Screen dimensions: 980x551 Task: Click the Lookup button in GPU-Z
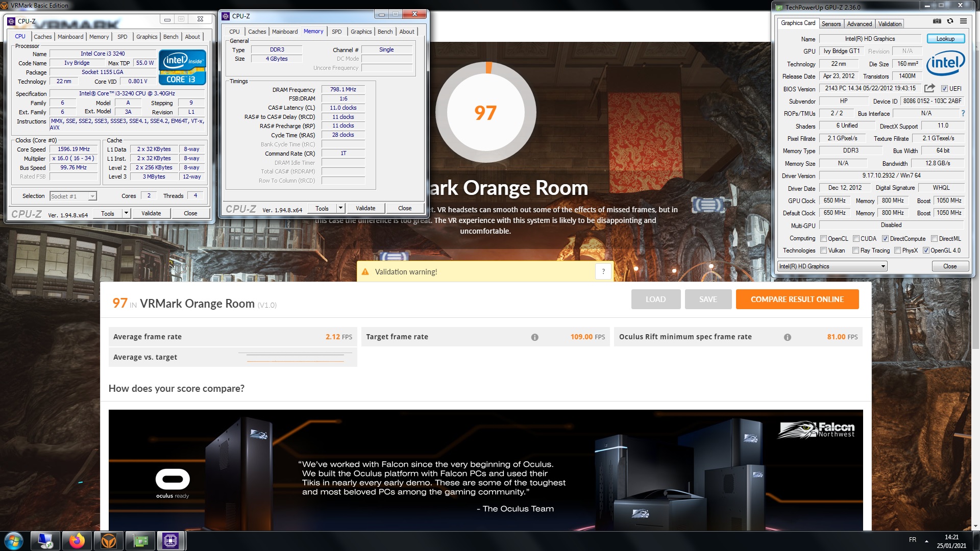(x=945, y=39)
